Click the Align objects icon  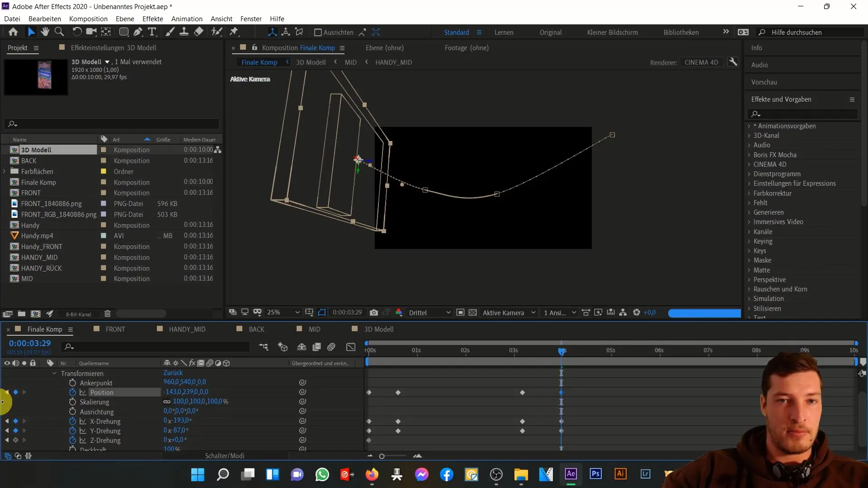click(318, 32)
